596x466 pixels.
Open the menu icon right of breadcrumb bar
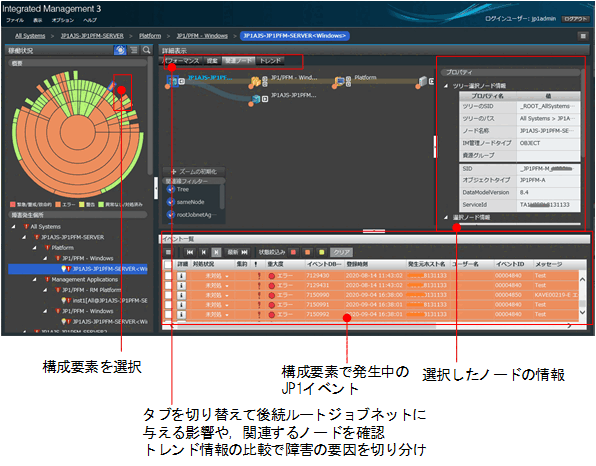583,36
